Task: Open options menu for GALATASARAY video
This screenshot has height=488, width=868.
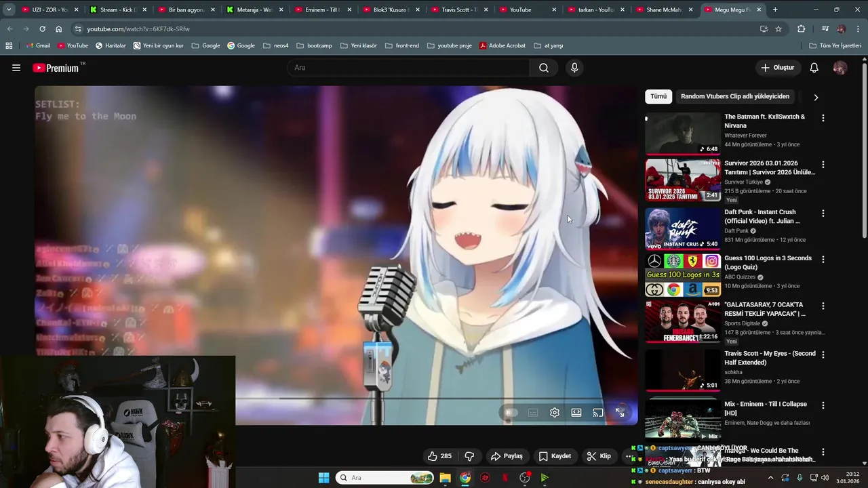Action: coord(823,306)
